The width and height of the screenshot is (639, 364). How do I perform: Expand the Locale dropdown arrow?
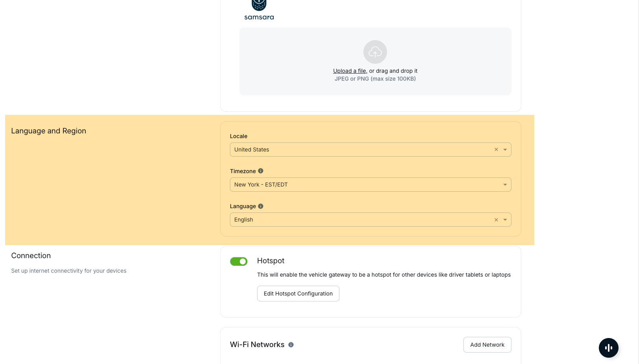[x=505, y=150]
